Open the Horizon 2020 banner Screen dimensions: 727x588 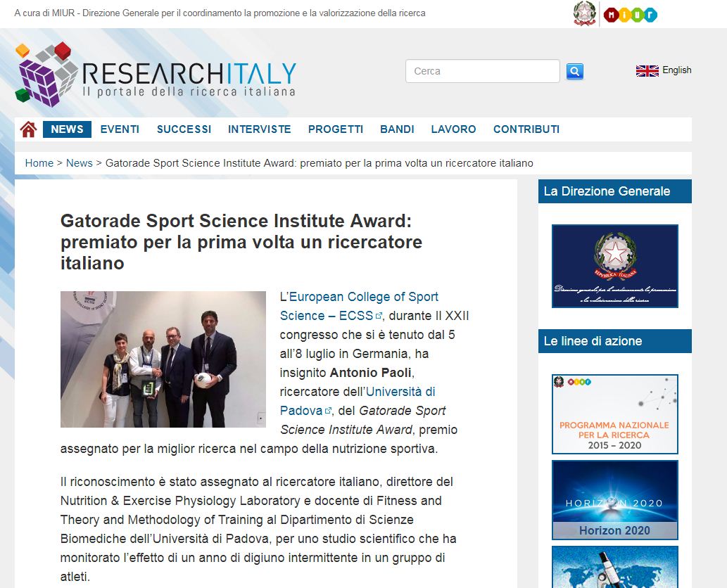pos(615,500)
